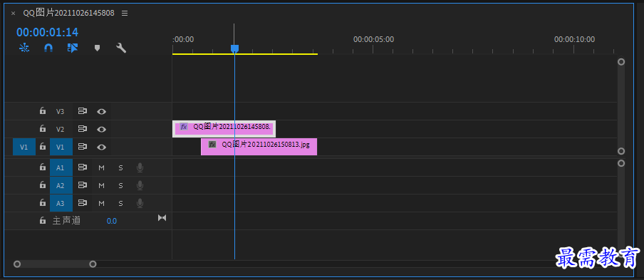Toggle A3 track targeting button
Image resolution: width=644 pixels, height=280 pixels.
(61, 203)
